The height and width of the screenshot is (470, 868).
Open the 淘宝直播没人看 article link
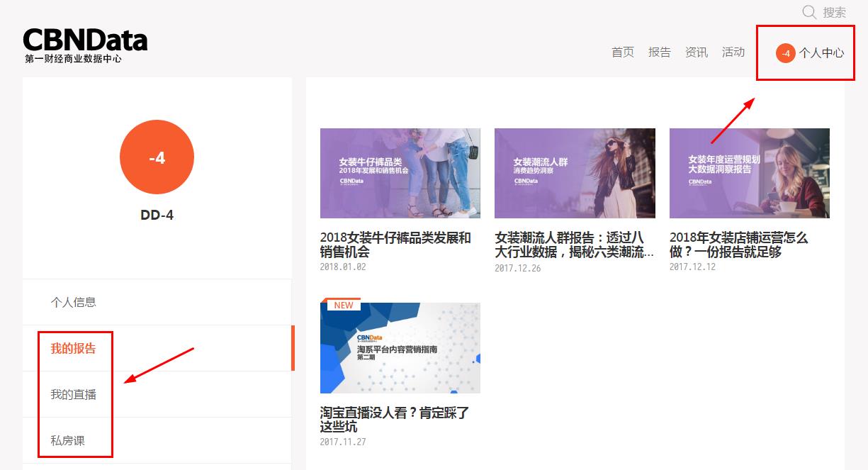[394, 419]
